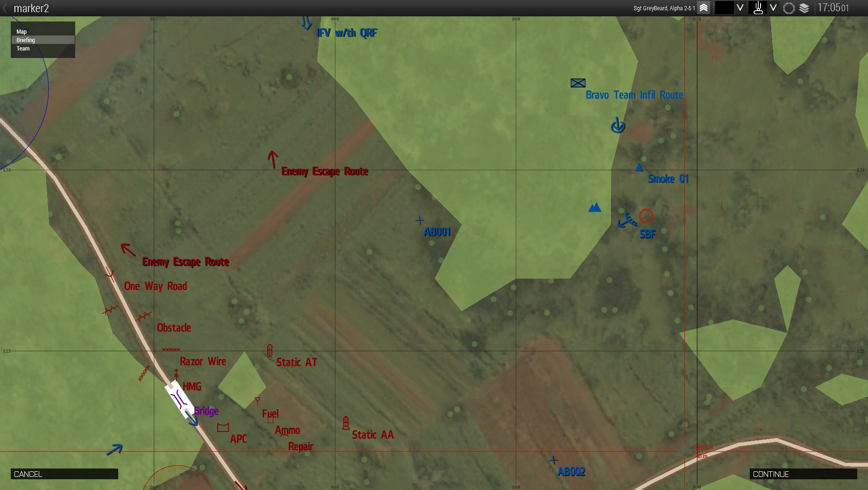Click the lower Enemy Escape Route red arrow
This screenshot has height=490, width=868.
tap(128, 249)
